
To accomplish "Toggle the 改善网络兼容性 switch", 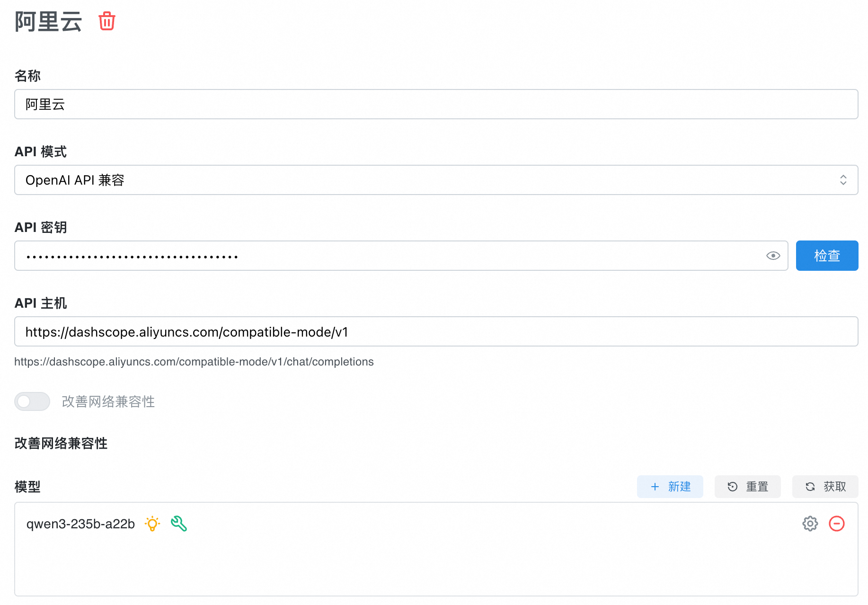I will coord(32,401).
